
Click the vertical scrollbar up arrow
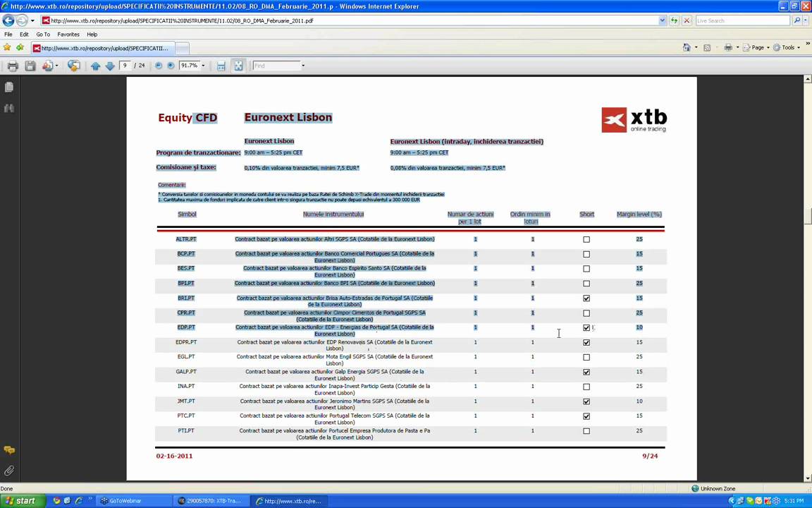[807, 79]
